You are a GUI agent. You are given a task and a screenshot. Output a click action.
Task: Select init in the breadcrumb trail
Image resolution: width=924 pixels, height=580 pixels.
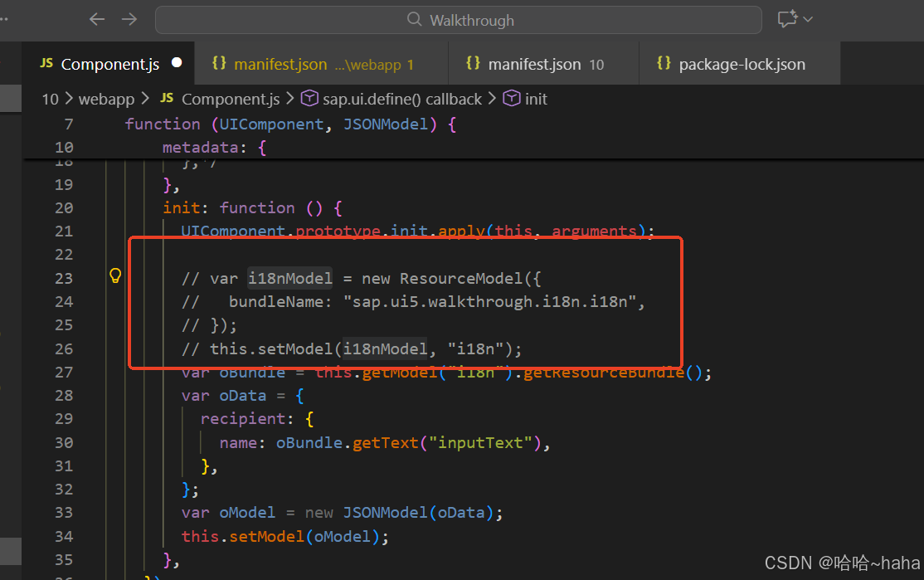click(x=536, y=99)
